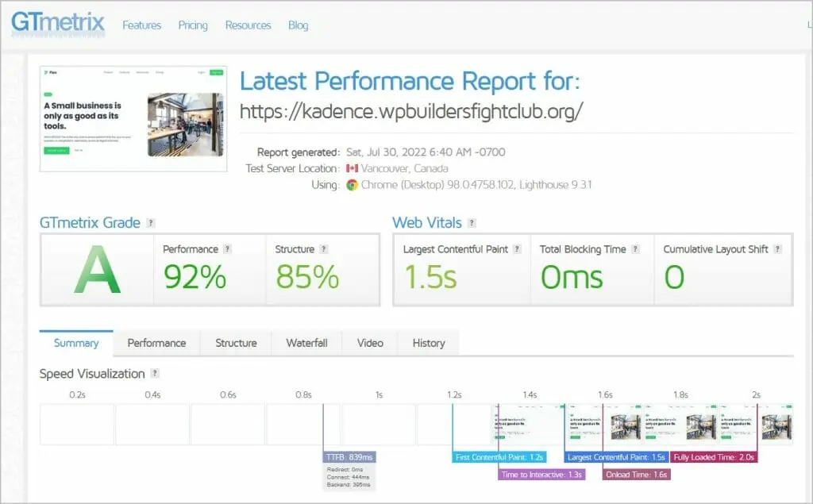Viewport: 813px width, 504px height.
Task: Open the Video tab
Action: [x=370, y=343]
